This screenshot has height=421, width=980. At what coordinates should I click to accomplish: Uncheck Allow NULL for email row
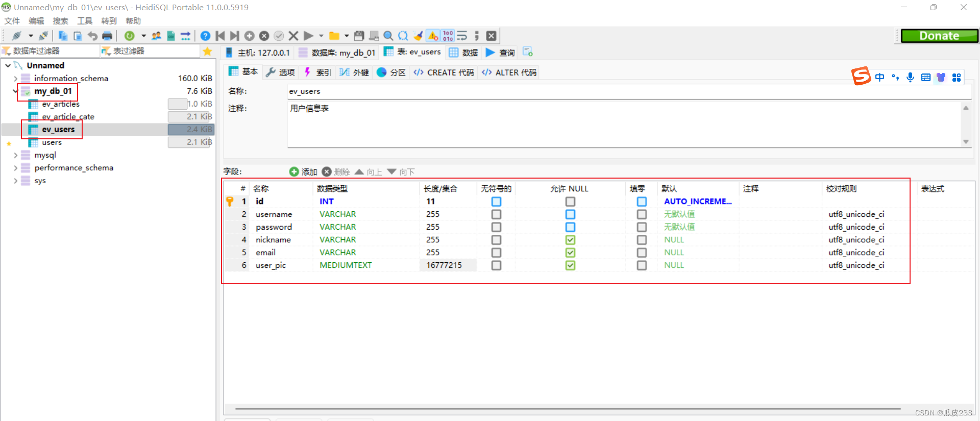(x=570, y=253)
